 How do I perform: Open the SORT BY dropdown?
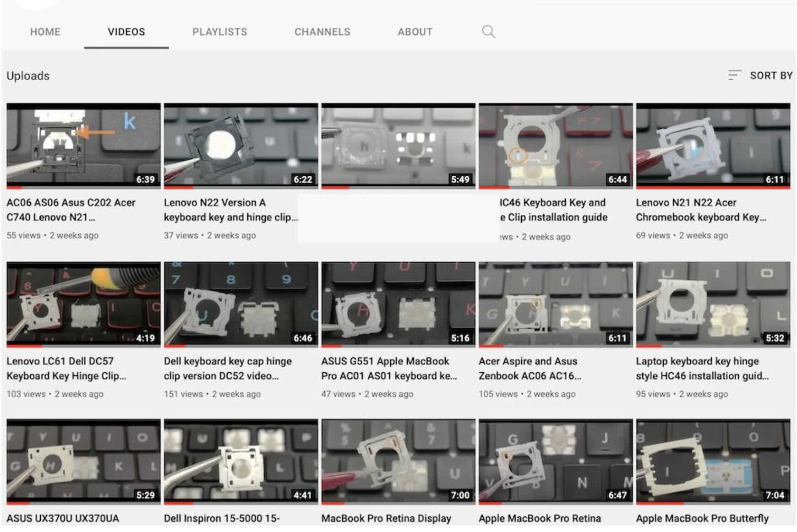(x=771, y=76)
